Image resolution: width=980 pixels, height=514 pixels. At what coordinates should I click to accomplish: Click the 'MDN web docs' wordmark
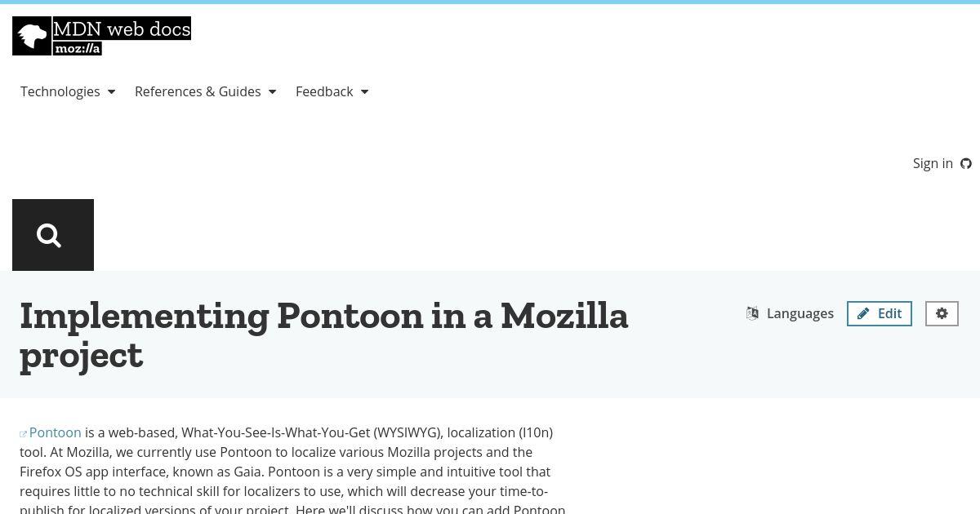coord(122,29)
